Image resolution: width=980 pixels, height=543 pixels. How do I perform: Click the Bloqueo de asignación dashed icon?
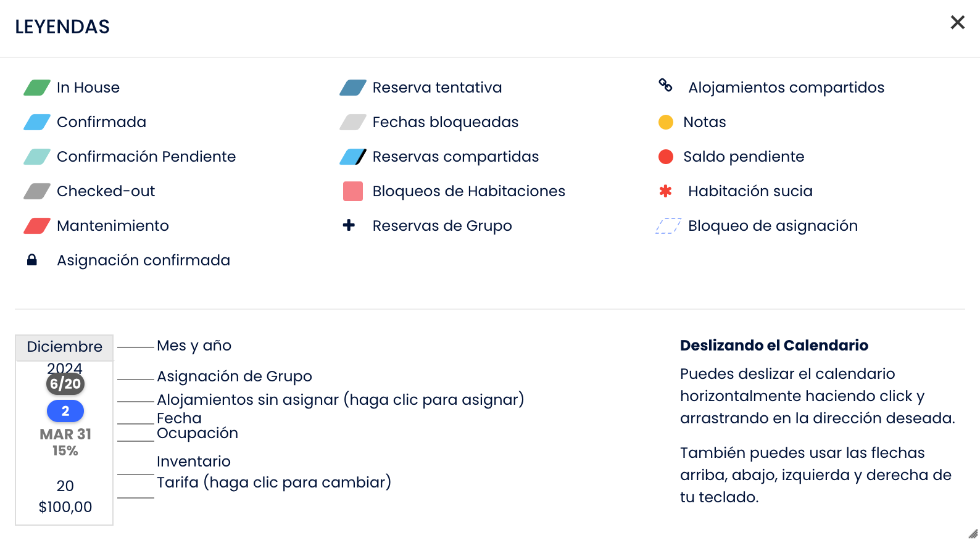668,226
